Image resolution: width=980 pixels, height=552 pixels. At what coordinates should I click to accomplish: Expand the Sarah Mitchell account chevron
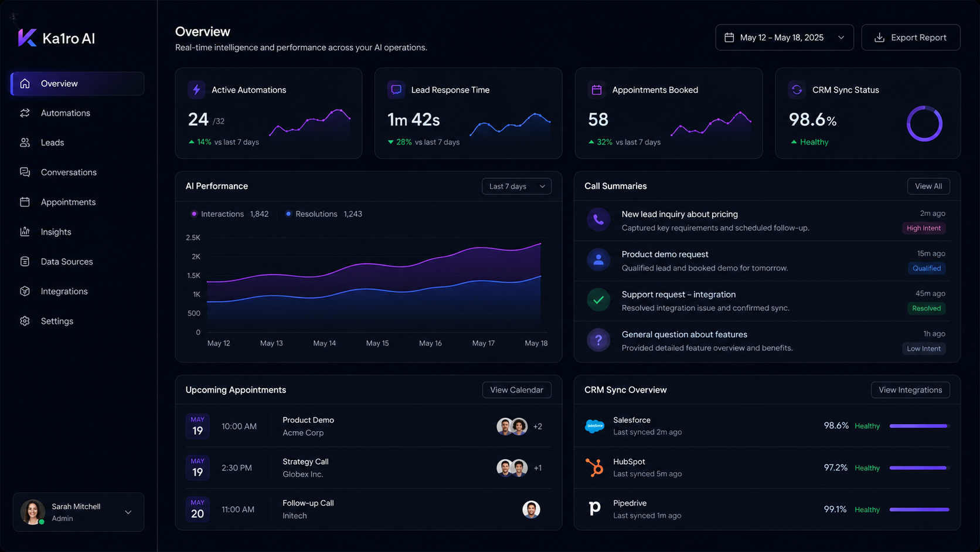pos(128,512)
